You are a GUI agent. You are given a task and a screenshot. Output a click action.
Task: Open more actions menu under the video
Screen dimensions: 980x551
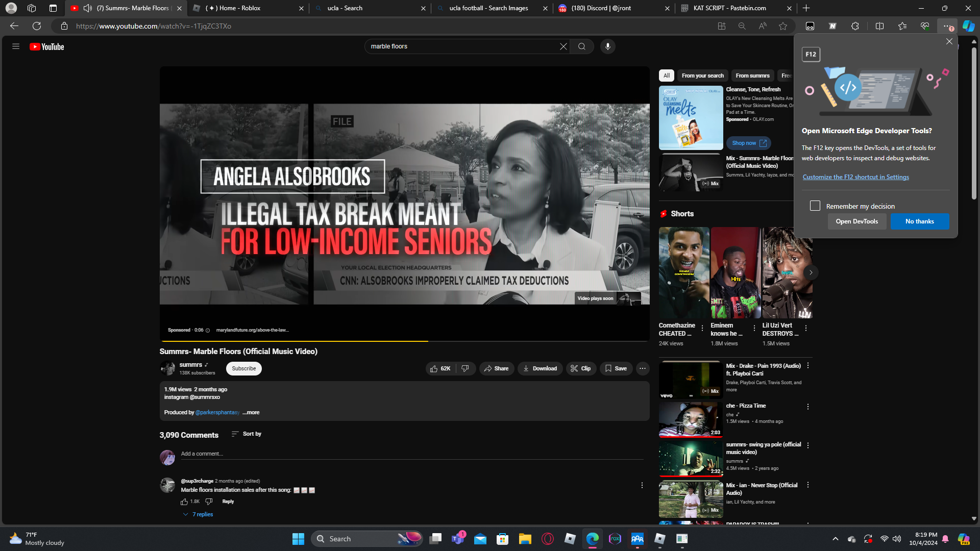point(643,368)
